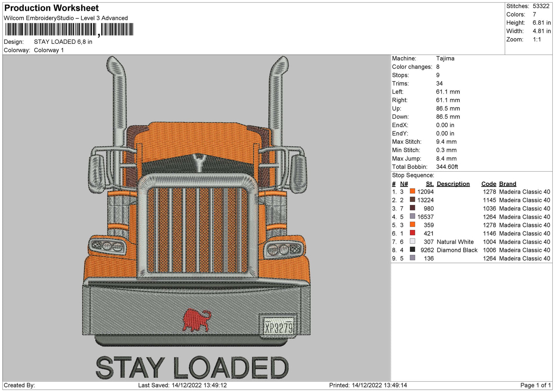The image size is (555, 392).
Task: Click the 'Production Worksheet' heading
Action: [x=51, y=8]
